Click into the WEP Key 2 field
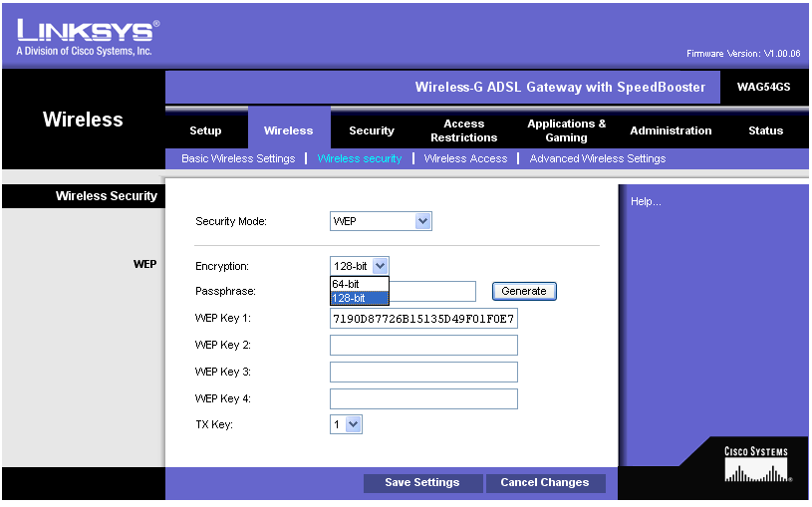 coord(423,345)
